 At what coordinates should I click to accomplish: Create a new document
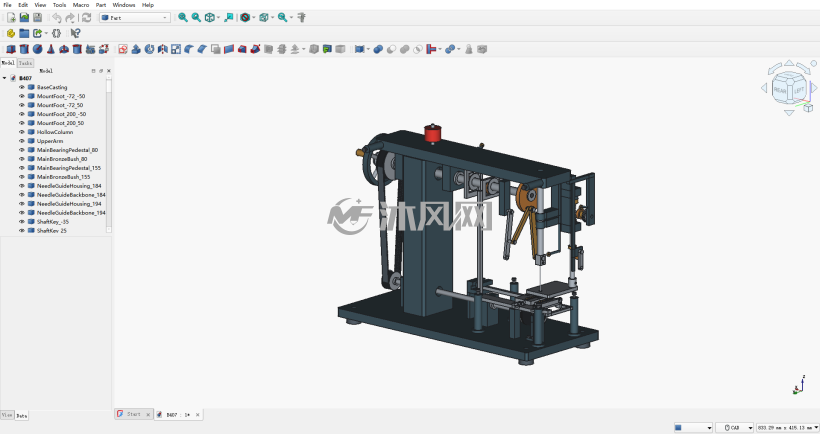[x=11, y=17]
